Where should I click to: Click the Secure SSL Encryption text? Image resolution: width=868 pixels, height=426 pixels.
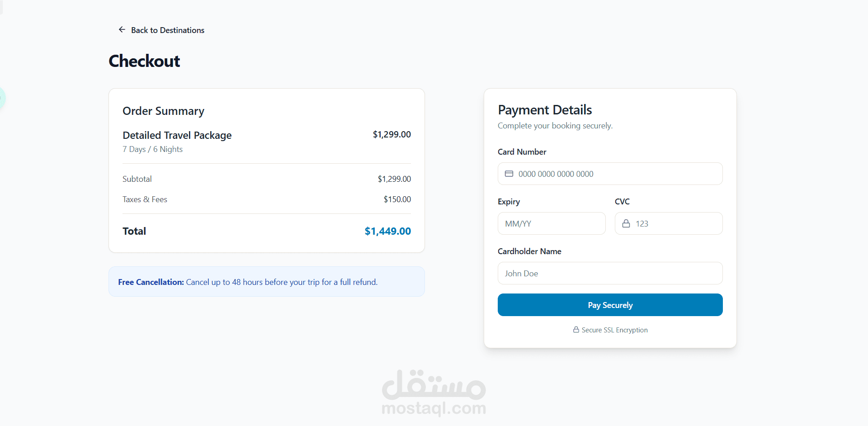pos(614,330)
